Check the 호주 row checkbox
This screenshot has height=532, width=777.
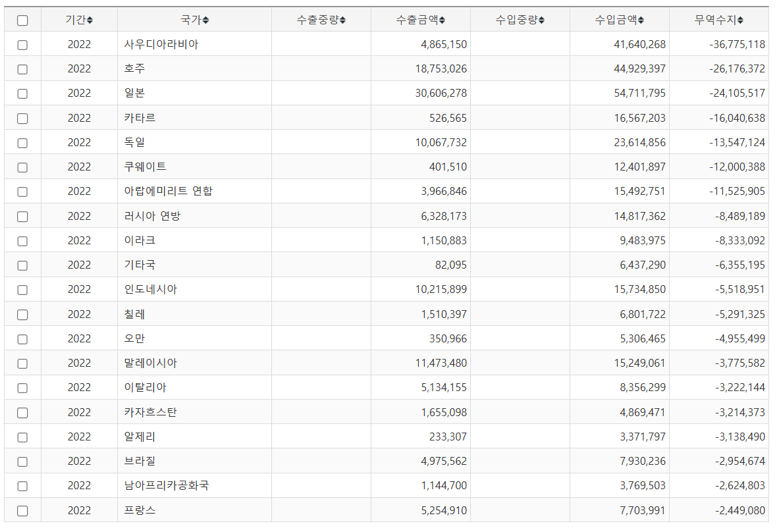coord(22,69)
